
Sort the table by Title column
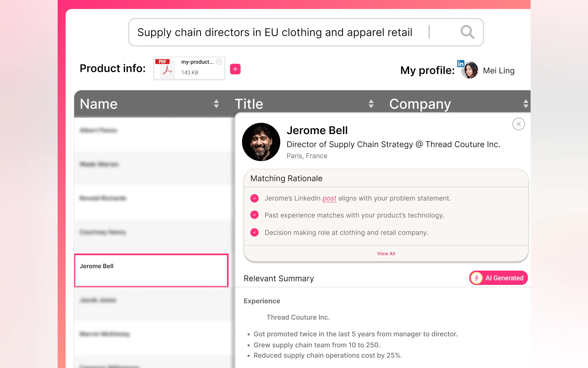(x=371, y=104)
